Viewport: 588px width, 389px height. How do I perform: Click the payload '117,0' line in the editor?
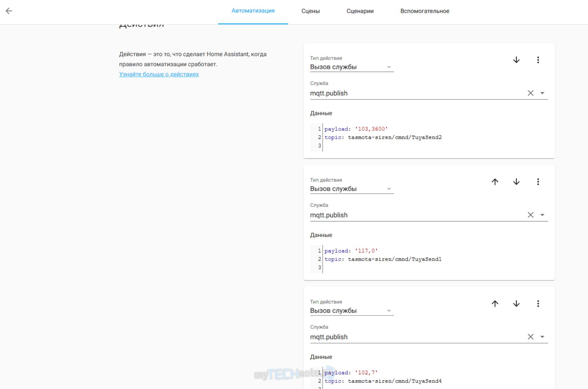tap(351, 251)
